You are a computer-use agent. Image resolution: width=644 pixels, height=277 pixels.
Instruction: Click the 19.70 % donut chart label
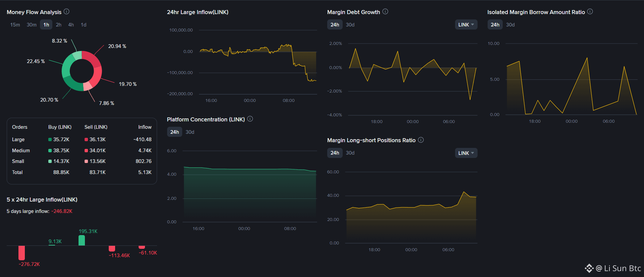pos(128,84)
